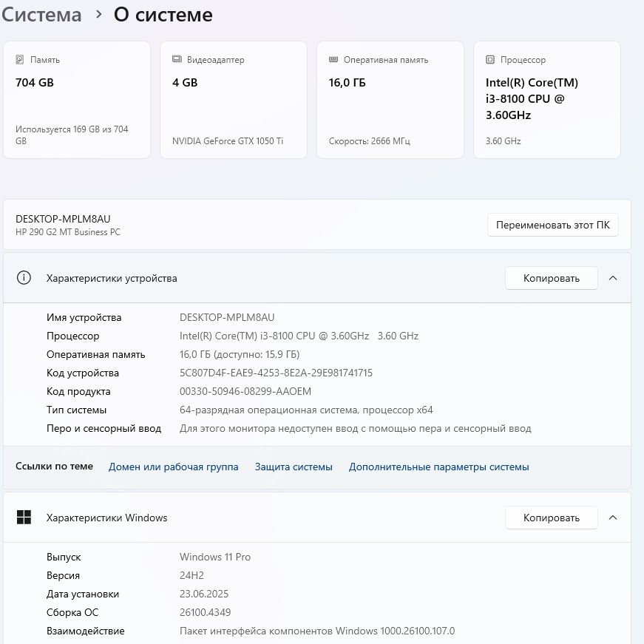Collapse Характеристики Windows section chevron
The height and width of the screenshot is (644, 644).
(613, 518)
